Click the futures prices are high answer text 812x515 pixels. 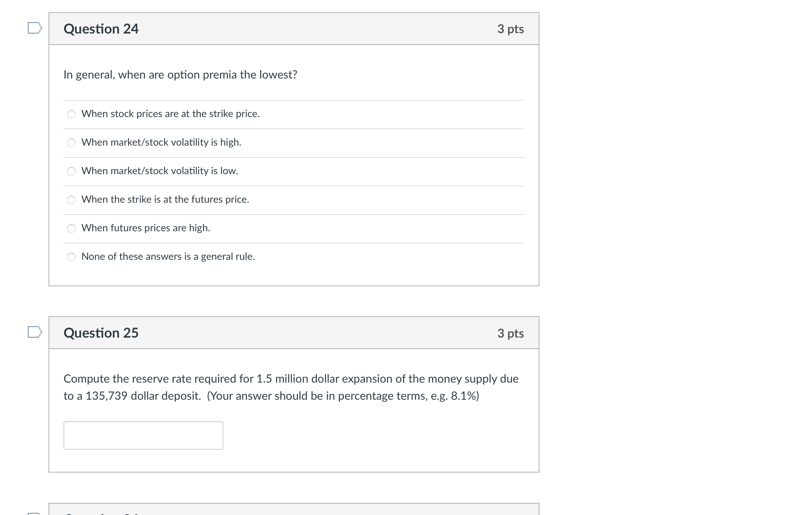tap(146, 228)
